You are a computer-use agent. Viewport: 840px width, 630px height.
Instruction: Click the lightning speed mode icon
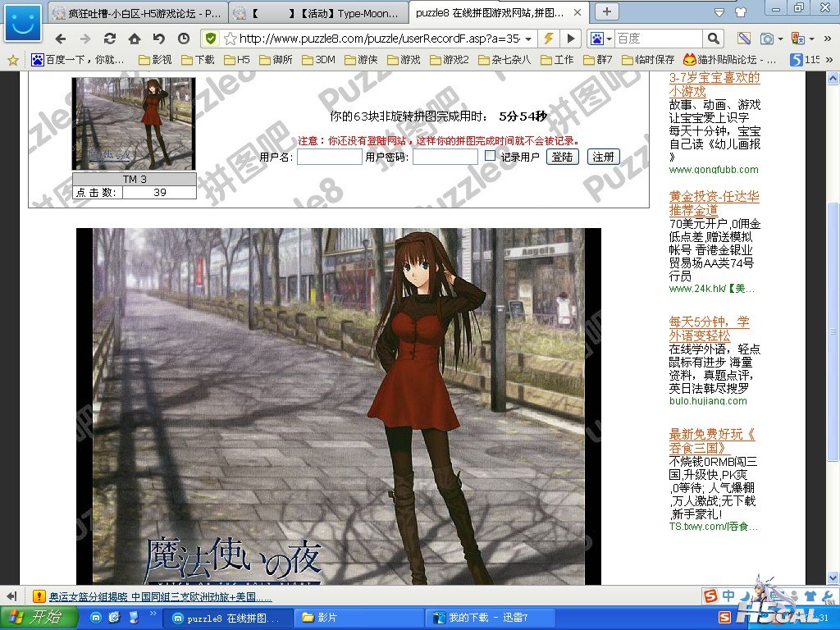549,39
